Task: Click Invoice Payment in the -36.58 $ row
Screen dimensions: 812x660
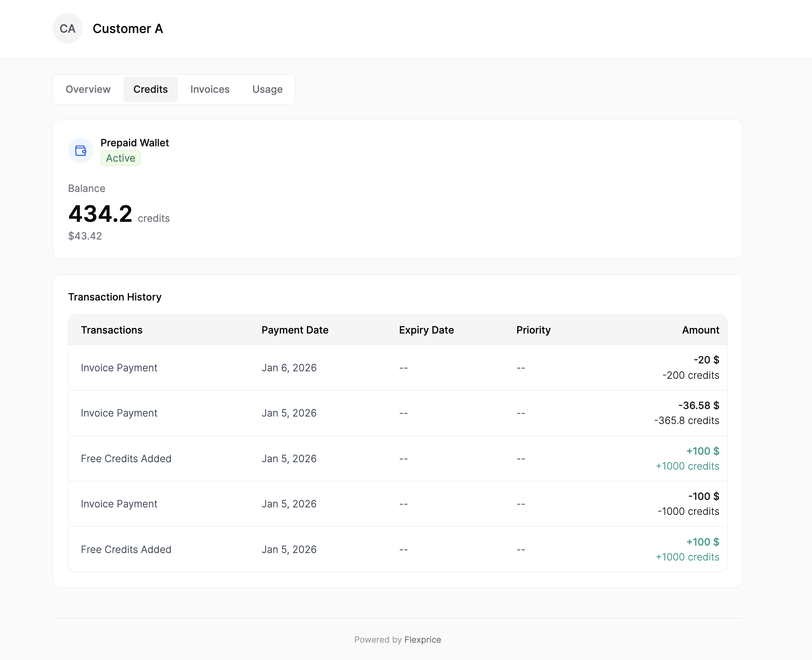Action: (x=119, y=413)
